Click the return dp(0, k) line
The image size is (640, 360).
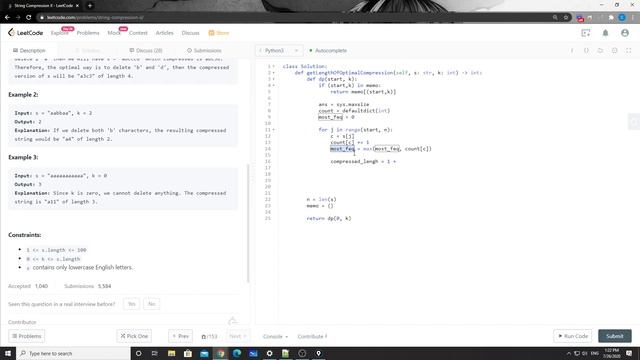[x=329, y=218]
